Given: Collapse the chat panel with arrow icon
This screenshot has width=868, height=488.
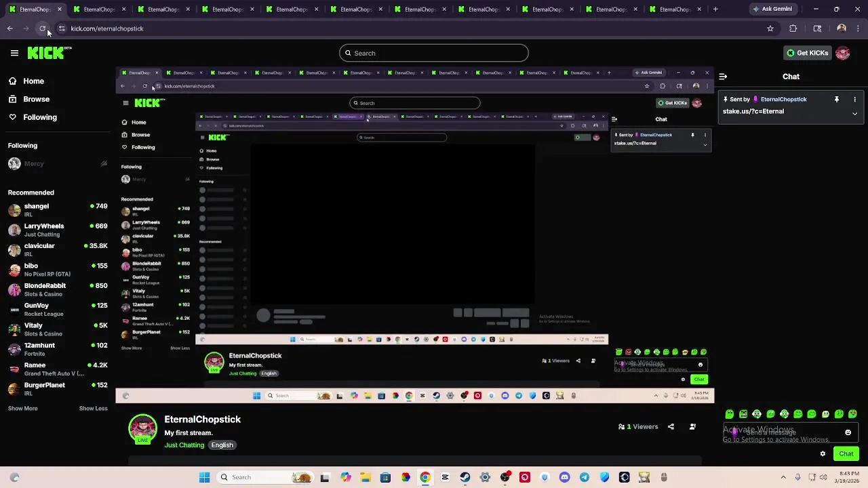Looking at the screenshot, I should pyautogui.click(x=723, y=77).
